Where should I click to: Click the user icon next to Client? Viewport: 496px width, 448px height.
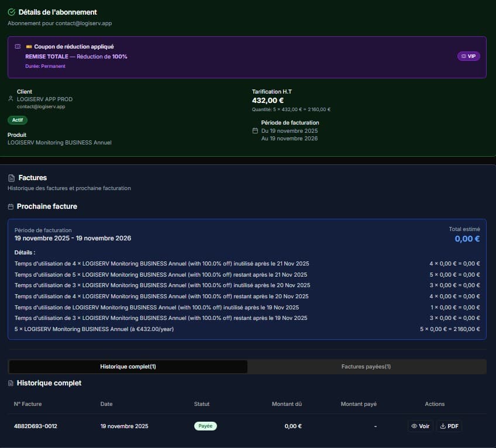(x=11, y=99)
